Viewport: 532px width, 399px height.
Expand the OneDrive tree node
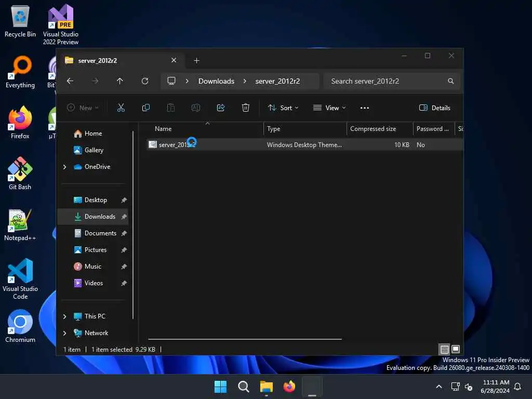[x=64, y=167]
